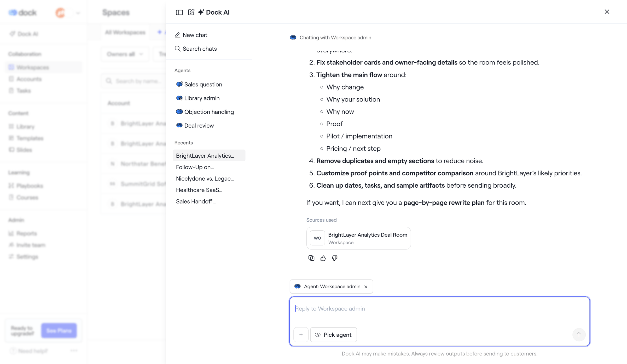Select the Deal review agent

click(195, 126)
